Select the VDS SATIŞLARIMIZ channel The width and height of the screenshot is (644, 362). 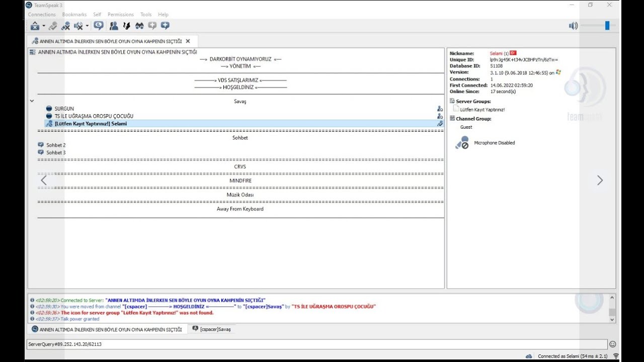pyautogui.click(x=240, y=80)
